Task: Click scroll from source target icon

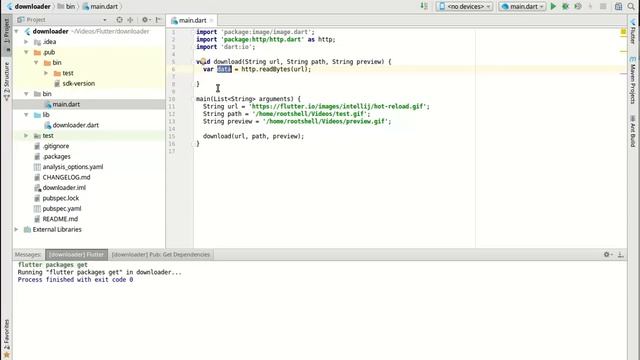Action: [119, 20]
